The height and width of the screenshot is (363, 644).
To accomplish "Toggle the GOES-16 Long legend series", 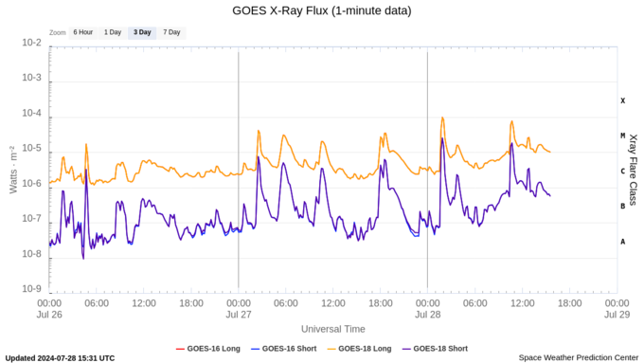I will (x=208, y=349).
